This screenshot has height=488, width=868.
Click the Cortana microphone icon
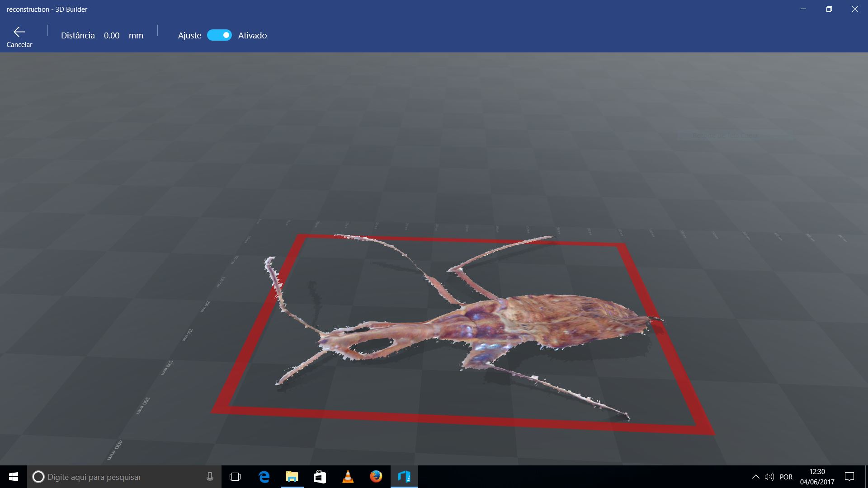(x=210, y=477)
